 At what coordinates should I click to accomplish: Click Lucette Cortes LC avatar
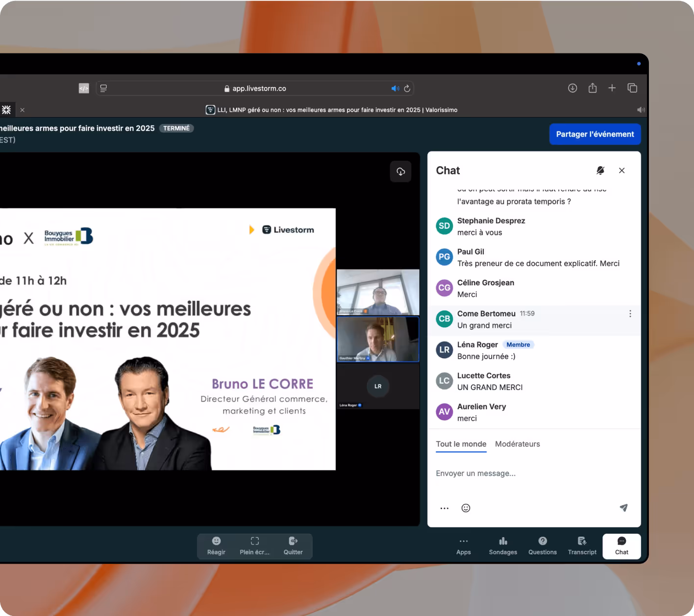click(x=445, y=380)
